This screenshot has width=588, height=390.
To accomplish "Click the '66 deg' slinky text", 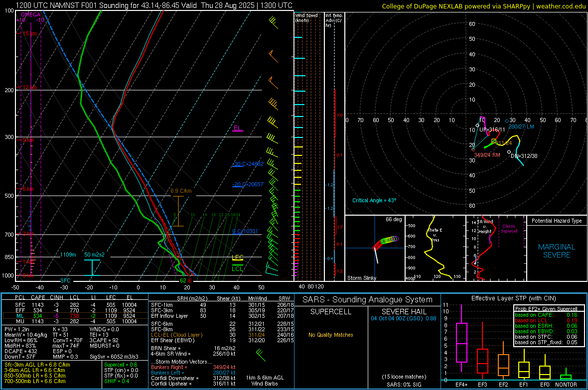I will click(394, 219).
